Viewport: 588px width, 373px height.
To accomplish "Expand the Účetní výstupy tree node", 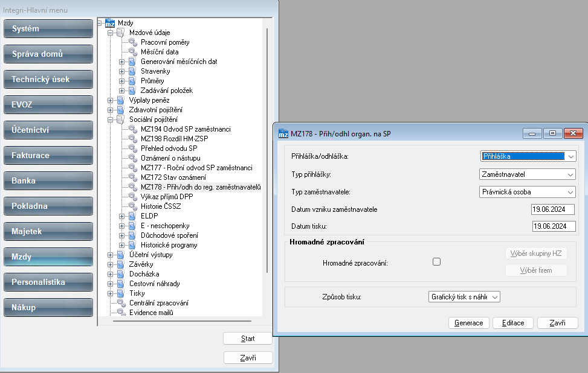I will point(110,255).
